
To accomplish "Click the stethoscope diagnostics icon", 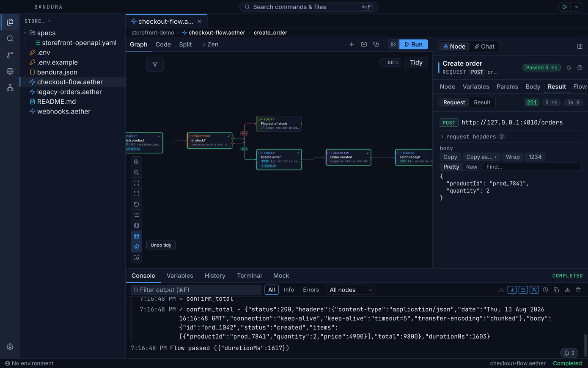I will coord(376,44).
